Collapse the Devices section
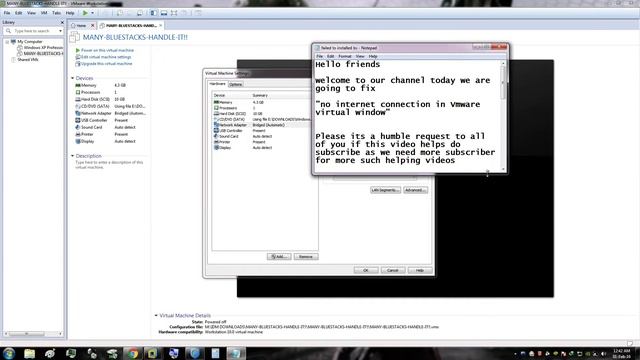This screenshot has width=640, height=360. 73,78
